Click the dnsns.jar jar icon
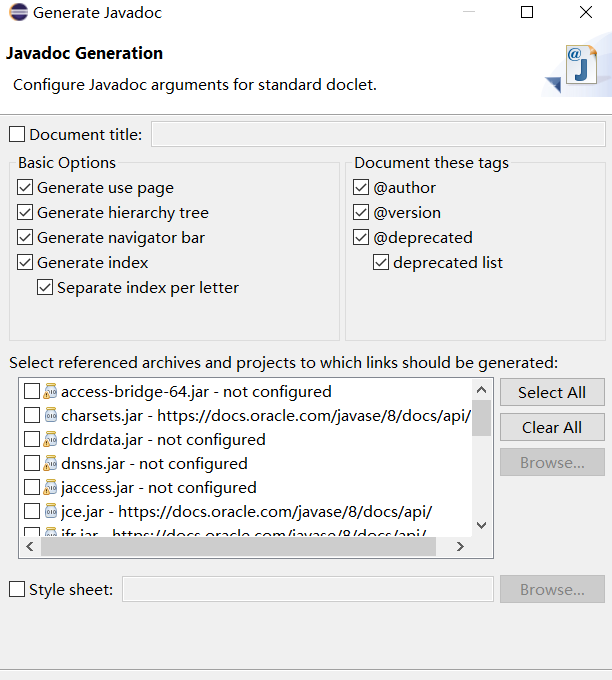 pos(51,464)
